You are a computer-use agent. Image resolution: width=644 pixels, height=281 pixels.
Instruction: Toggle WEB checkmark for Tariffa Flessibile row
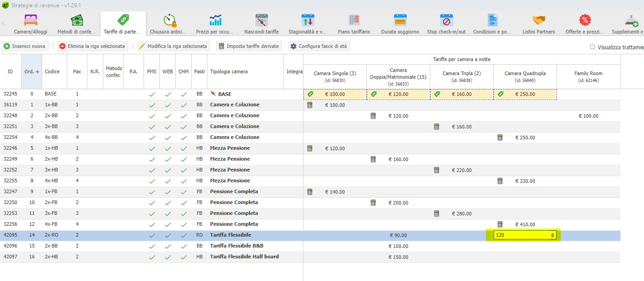click(168, 235)
